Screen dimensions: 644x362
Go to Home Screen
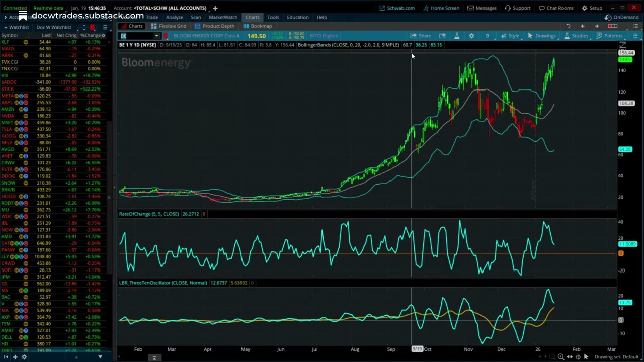(x=441, y=8)
